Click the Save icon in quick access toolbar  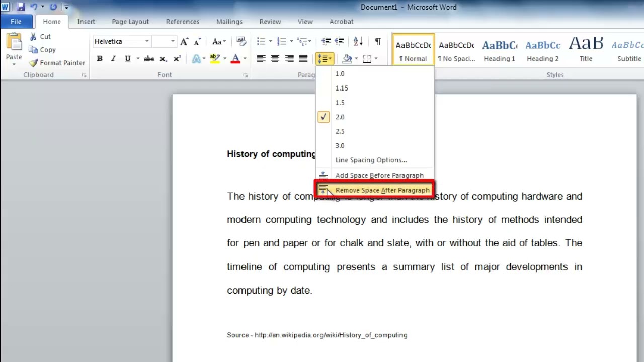pyautogui.click(x=21, y=7)
